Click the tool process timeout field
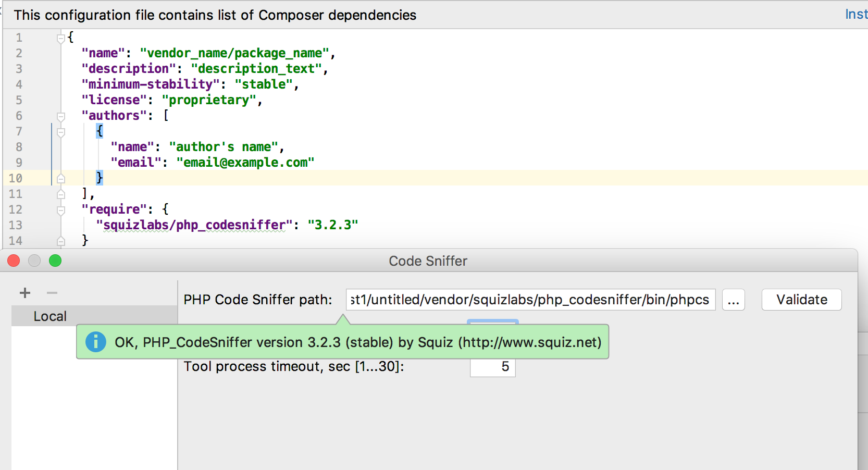Viewport: 868px width, 470px height. [x=493, y=367]
